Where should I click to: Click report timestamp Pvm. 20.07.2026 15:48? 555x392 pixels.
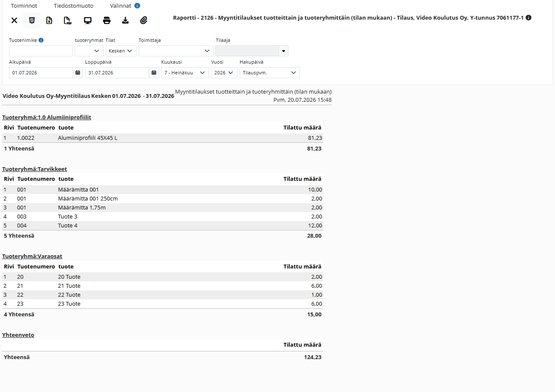(x=303, y=100)
